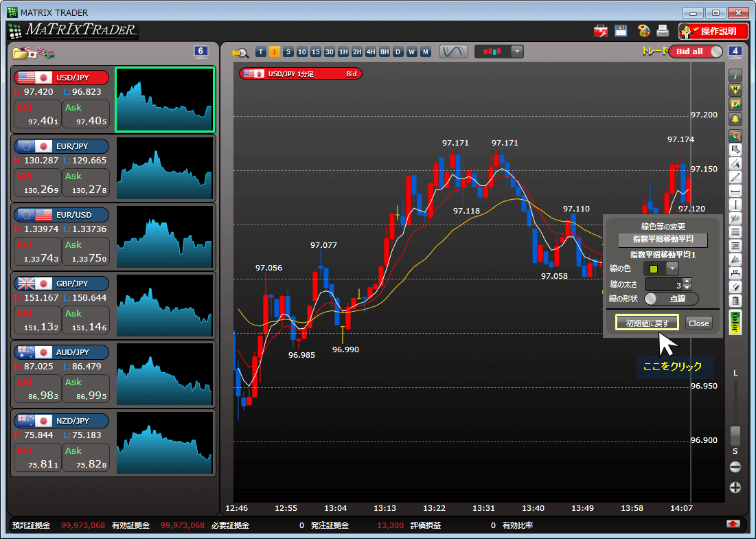Click the chart window count 4 icon

click(735, 51)
